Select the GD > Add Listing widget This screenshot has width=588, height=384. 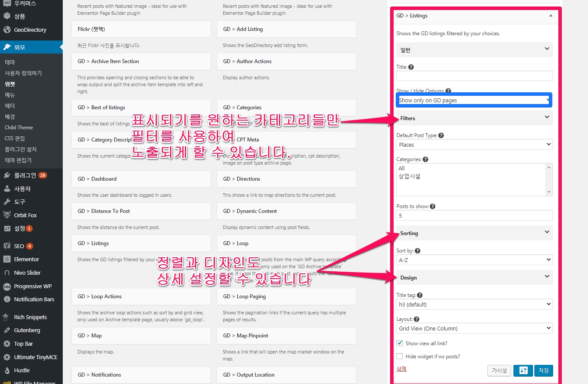286,29
